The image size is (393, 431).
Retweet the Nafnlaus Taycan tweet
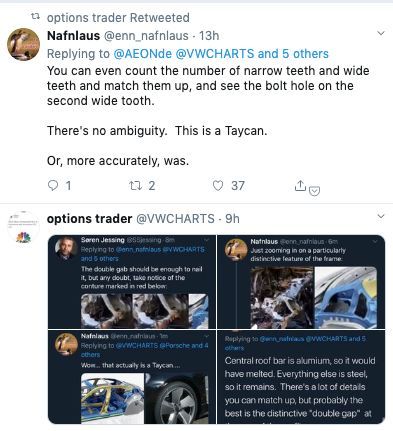pos(135,185)
